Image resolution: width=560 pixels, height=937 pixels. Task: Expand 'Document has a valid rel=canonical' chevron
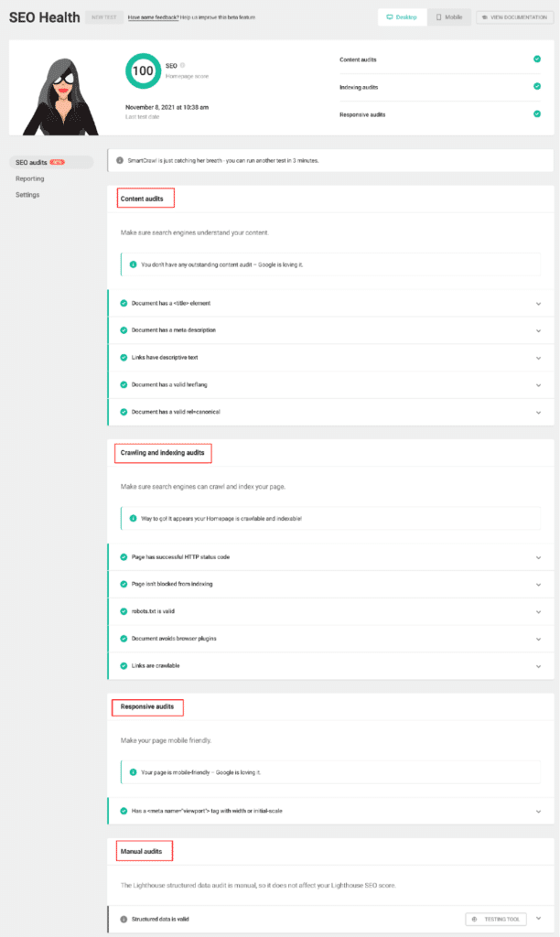pos(538,413)
